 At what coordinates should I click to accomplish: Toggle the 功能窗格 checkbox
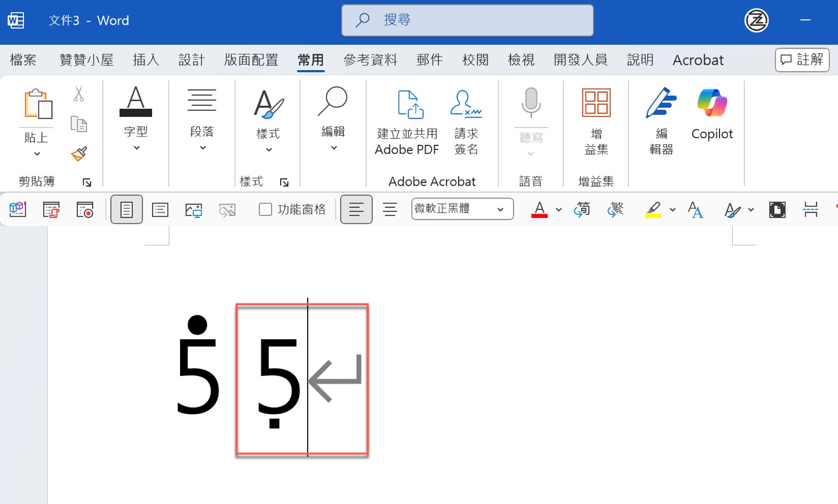point(265,209)
